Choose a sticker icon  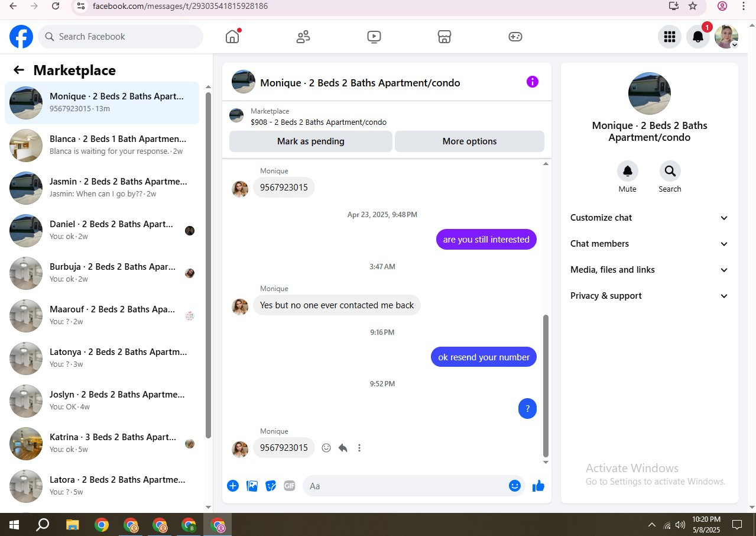pos(271,486)
